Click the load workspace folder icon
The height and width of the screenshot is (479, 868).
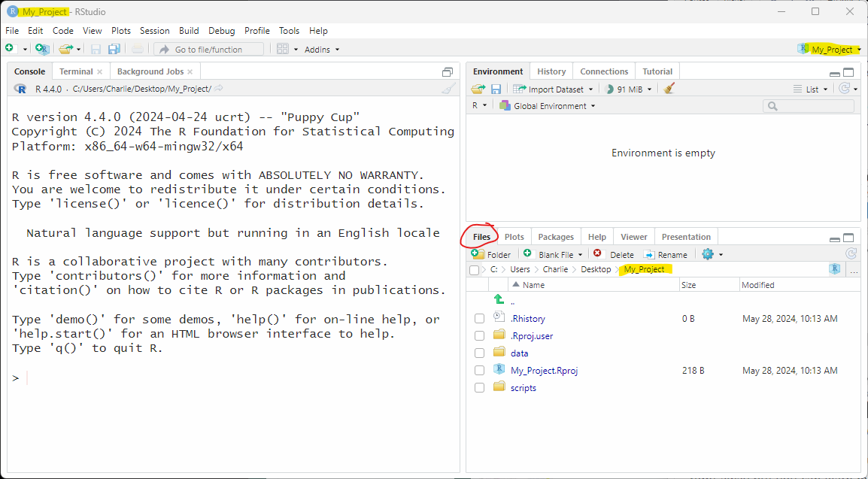pyautogui.click(x=478, y=89)
